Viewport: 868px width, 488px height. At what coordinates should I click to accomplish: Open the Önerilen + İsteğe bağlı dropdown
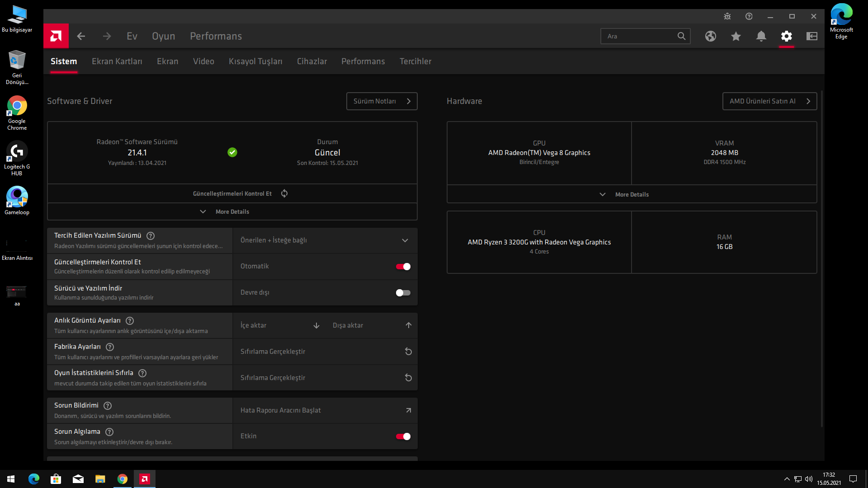point(325,240)
